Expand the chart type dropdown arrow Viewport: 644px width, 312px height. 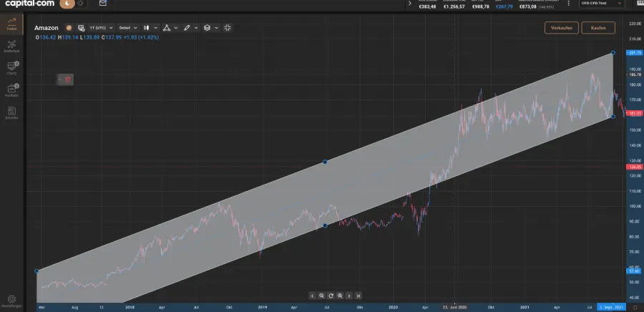pos(156,27)
